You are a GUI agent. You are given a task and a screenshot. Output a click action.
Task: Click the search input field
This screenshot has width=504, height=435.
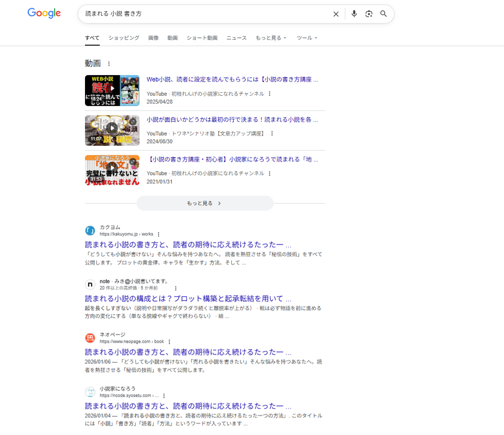206,14
